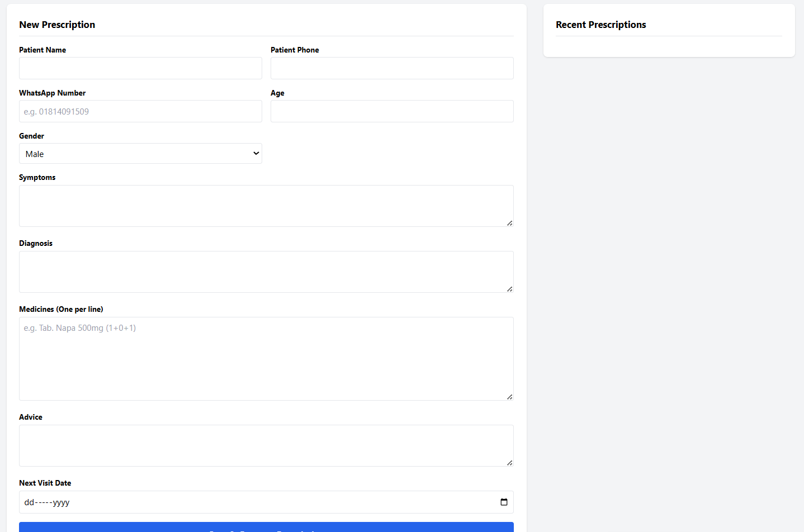Select the yyyy year segment of date
This screenshot has height=532, width=804.
coord(61,502)
